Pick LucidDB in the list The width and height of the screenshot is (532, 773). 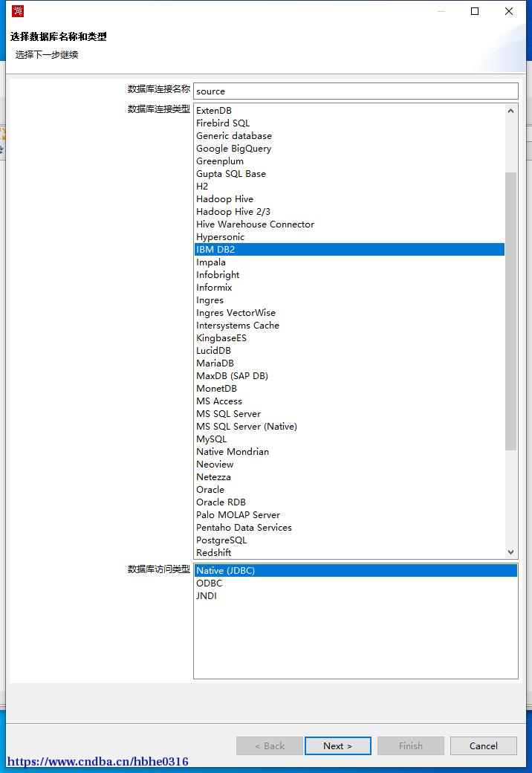350,351
